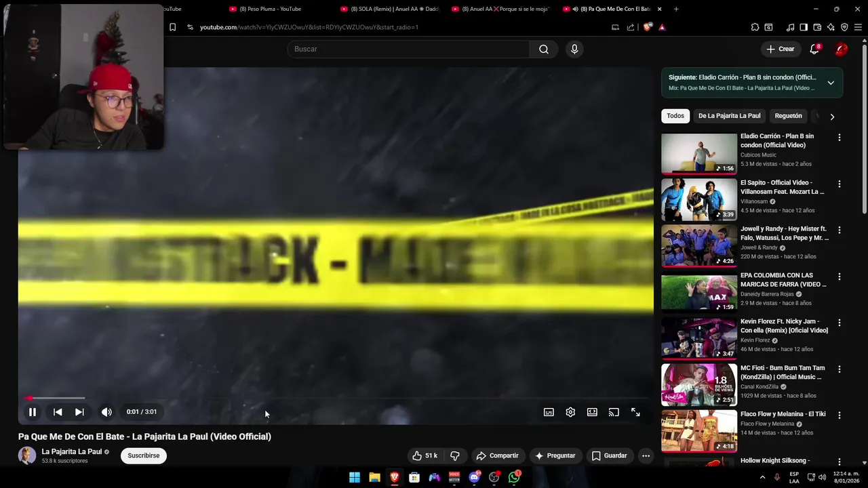Open Windows Start menu
The image size is (868, 488).
pyautogui.click(x=355, y=477)
